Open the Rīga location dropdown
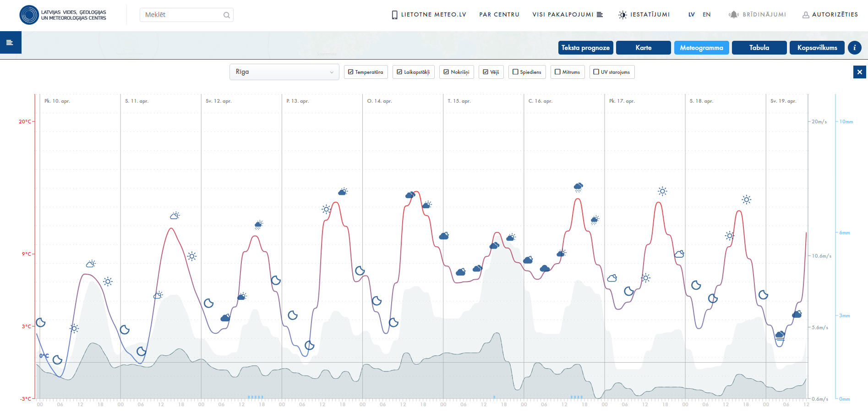The image size is (868, 414). (x=284, y=72)
